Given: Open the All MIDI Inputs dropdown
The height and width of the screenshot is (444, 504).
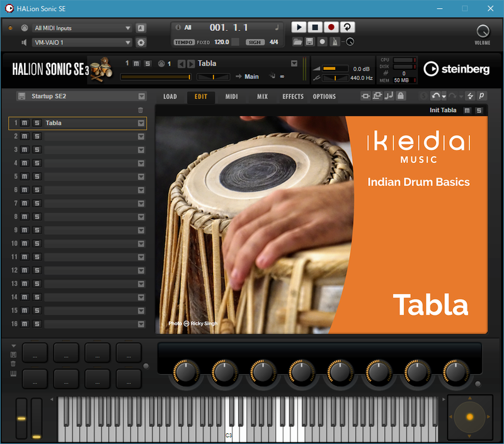Looking at the screenshot, I should tap(82, 28).
